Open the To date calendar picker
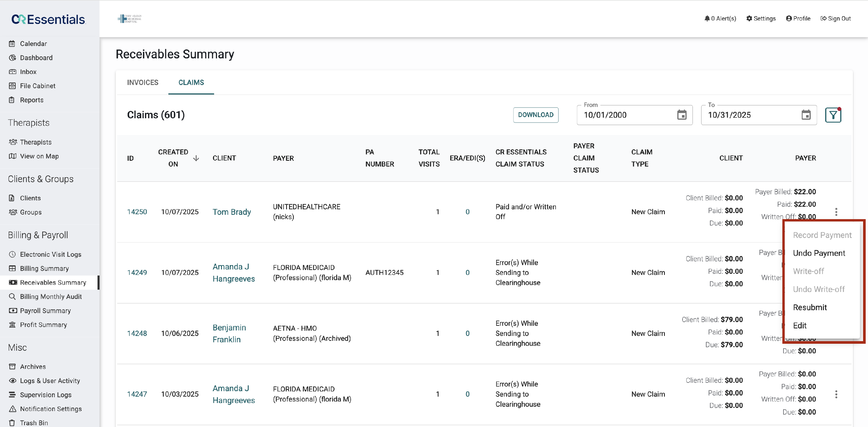 pyautogui.click(x=806, y=115)
